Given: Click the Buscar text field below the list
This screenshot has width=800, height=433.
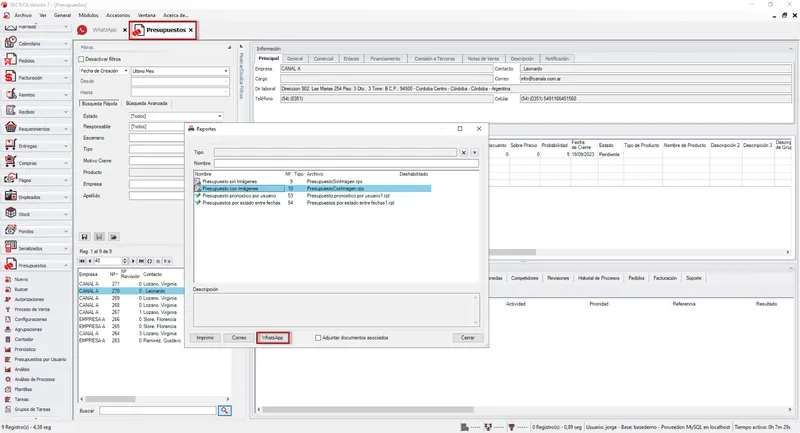Looking at the screenshot, I should (158, 411).
